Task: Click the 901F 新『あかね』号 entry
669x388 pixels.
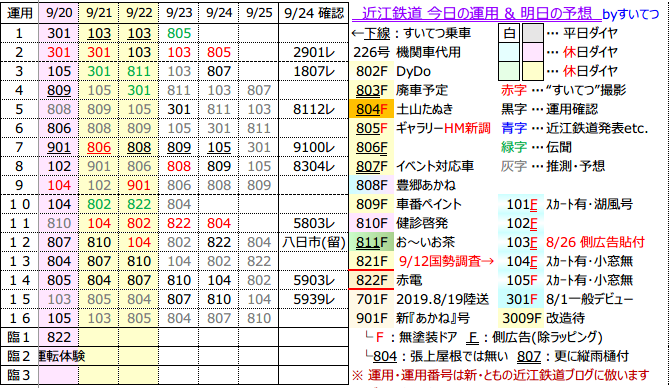Action: (413, 318)
